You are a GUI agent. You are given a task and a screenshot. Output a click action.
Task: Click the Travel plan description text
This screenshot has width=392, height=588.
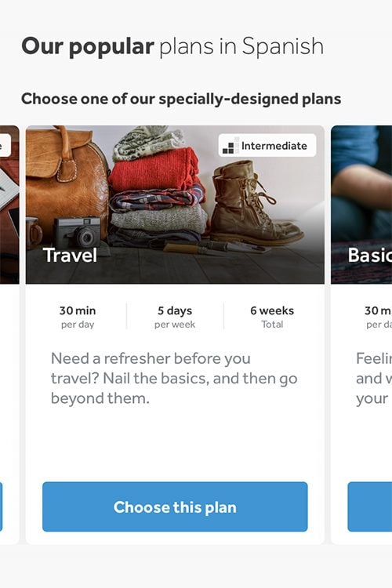pyautogui.click(x=174, y=378)
